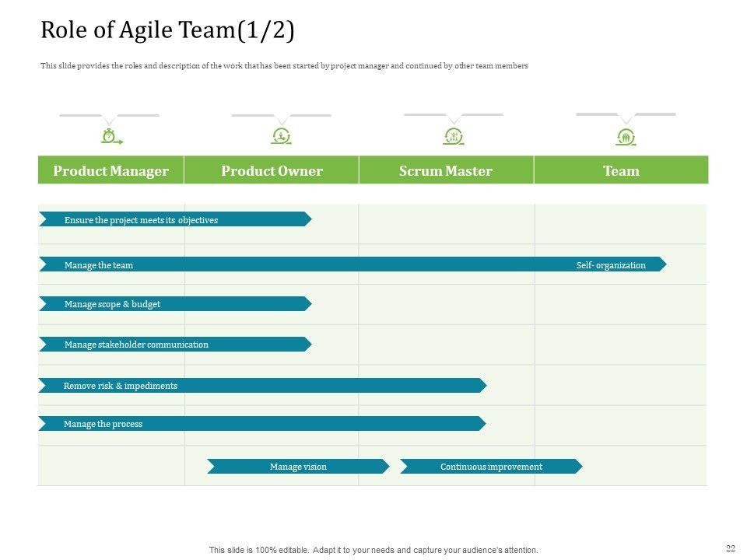Click the circular icon above Product Owner

pos(282,137)
